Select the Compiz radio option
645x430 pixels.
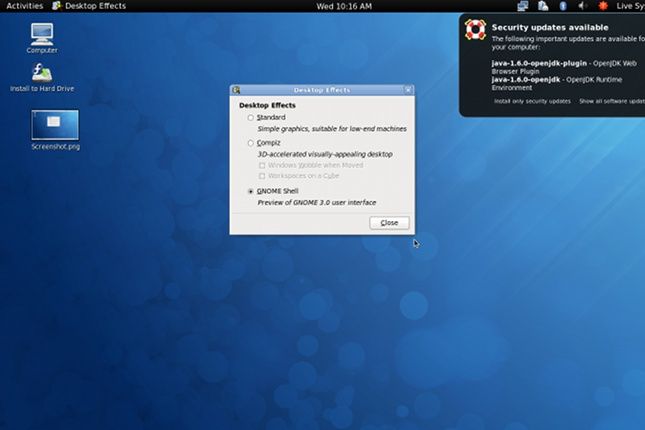(250, 143)
